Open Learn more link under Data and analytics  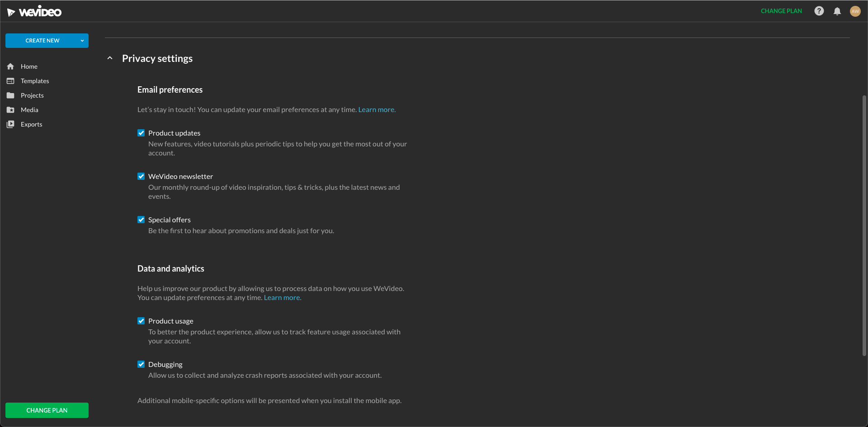[282, 297]
